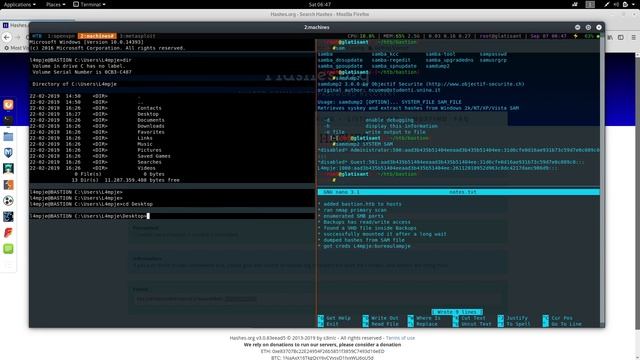
Task: Click nano Cur Pos shortcut
Action: tap(558, 318)
